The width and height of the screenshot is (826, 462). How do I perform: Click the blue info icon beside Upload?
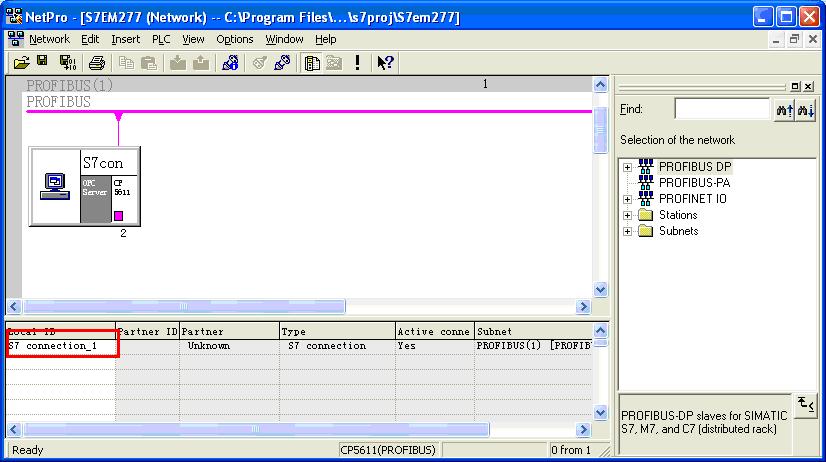pyautogui.click(x=230, y=63)
